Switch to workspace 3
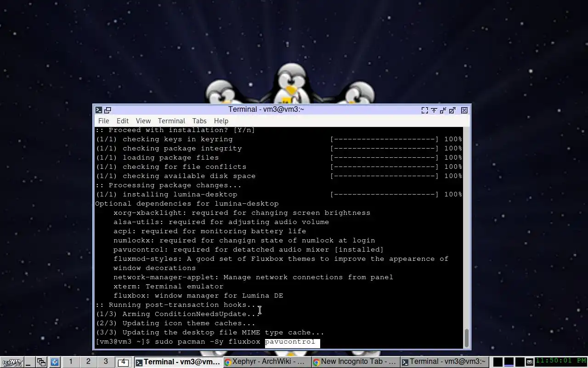This screenshot has height=368, width=588. 106,362
